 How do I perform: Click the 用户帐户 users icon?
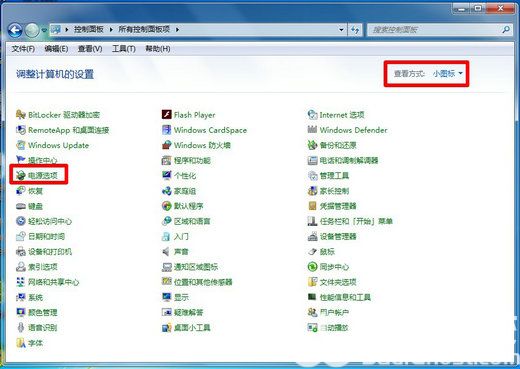point(312,312)
